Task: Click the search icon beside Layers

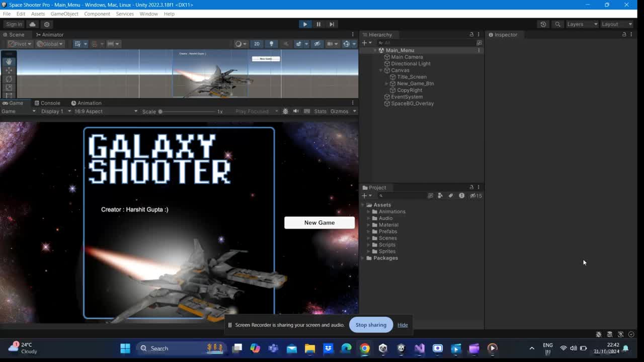Action: coord(557,24)
